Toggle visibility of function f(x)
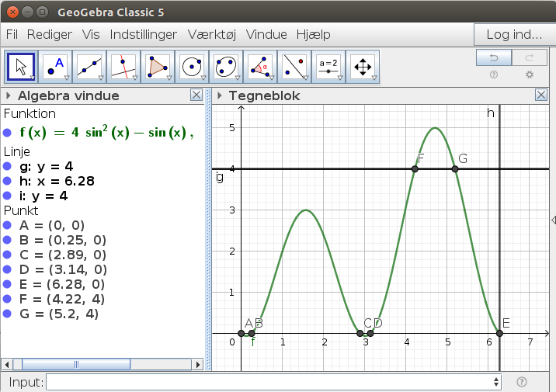Image resolution: width=556 pixels, height=392 pixels. tap(7, 133)
